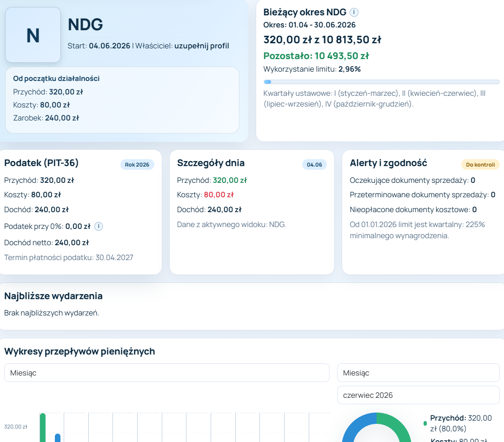Click the green legend dot beside Przychód
Viewport: 504px width, 442px height.
click(x=425, y=423)
